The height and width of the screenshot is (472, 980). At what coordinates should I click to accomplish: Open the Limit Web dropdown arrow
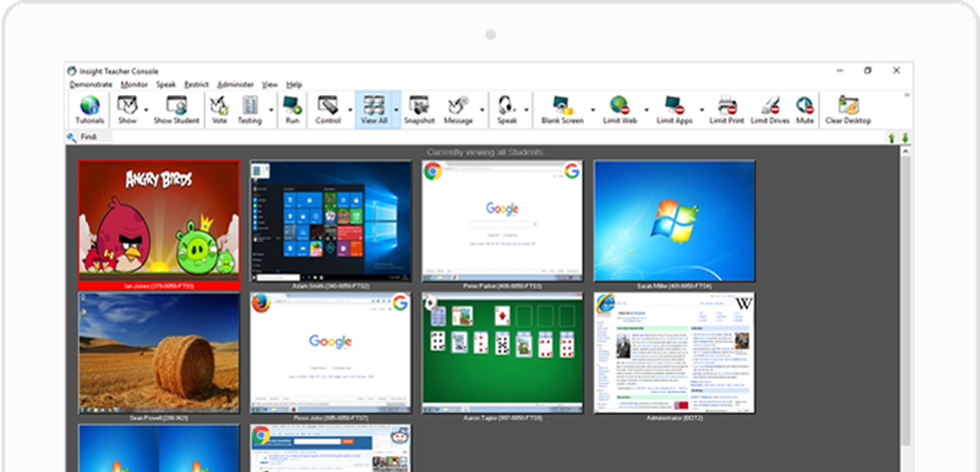(x=646, y=110)
